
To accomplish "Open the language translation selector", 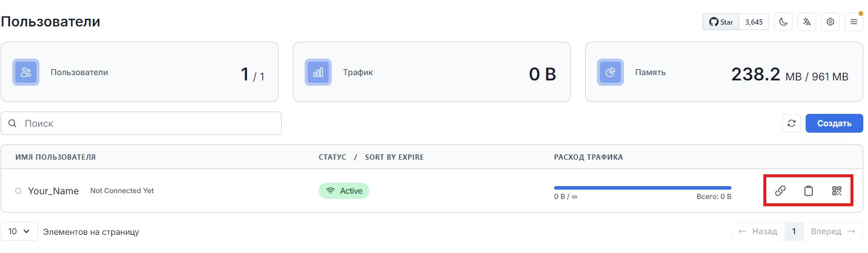I will (807, 22).
